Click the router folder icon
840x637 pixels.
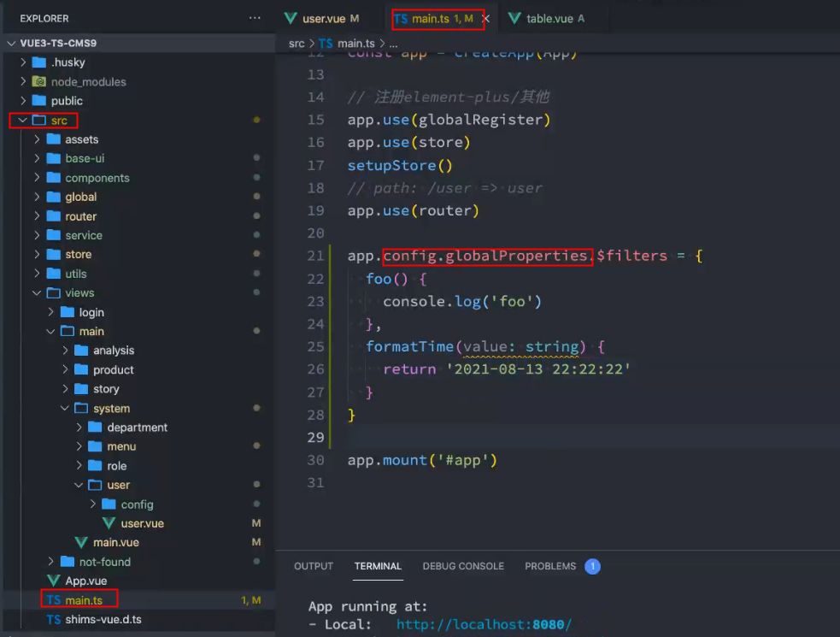pyautogui.click(x=53, y=216)
